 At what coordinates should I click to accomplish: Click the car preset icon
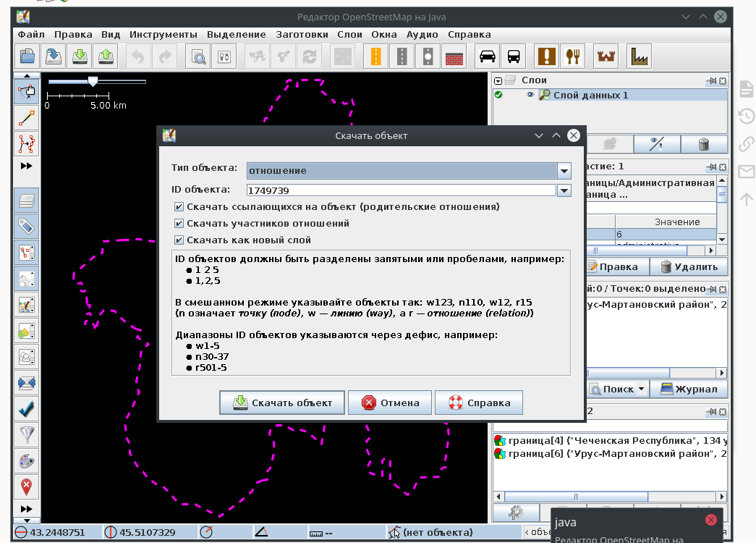pos(488,56)
